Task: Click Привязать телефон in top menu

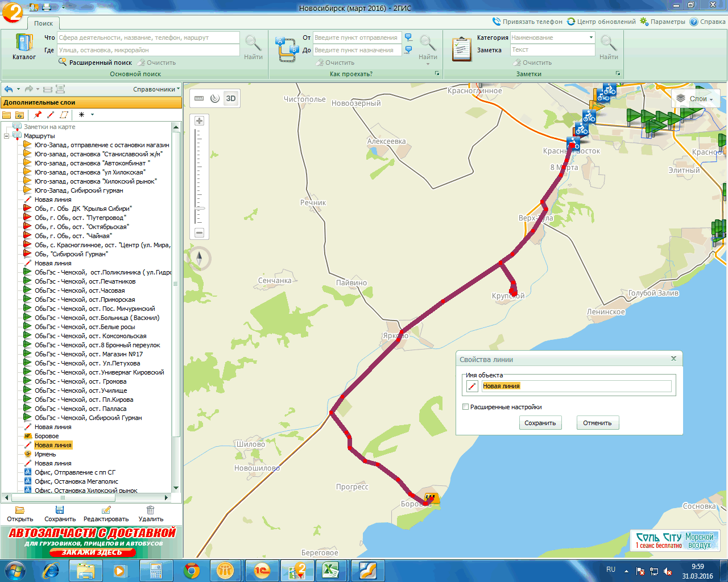Action: 527,22
